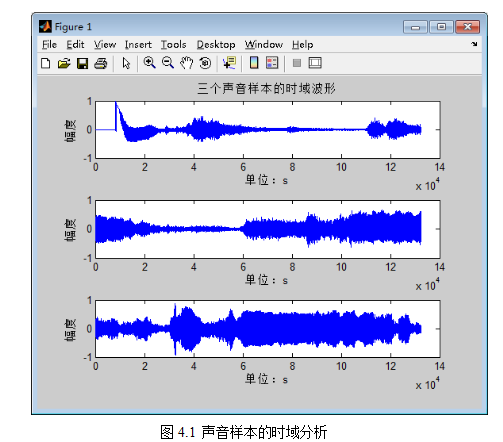
Task: Insert a legend via toolbar icon
Action: coord(272,63)
